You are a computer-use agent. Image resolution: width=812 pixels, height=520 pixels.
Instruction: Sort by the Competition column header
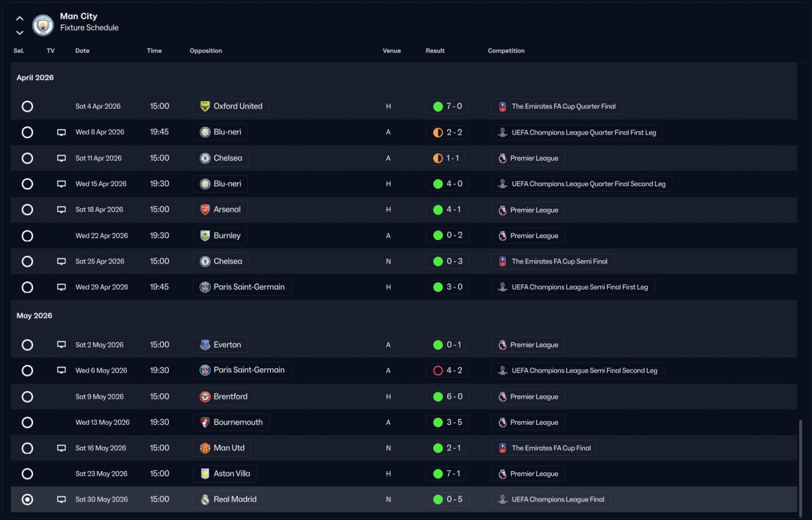tap(506, 51)
